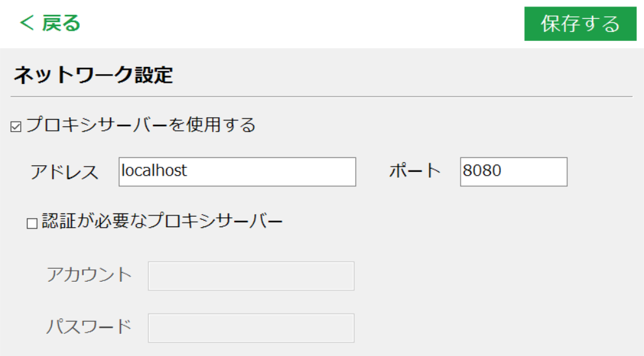The height and width of the screenshot is (356, 644).
Task: Click the アカウント label
Action: click(x=89, y=275)
